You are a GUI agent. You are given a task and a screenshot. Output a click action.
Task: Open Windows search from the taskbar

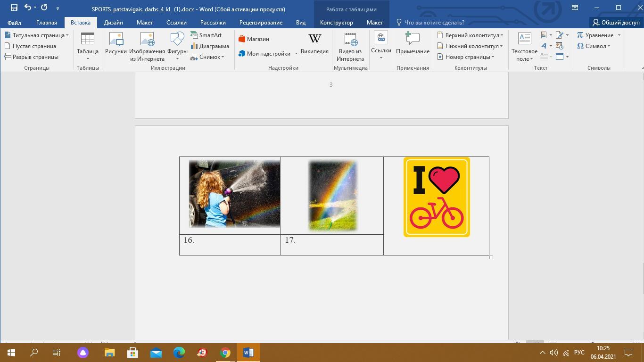34,353
